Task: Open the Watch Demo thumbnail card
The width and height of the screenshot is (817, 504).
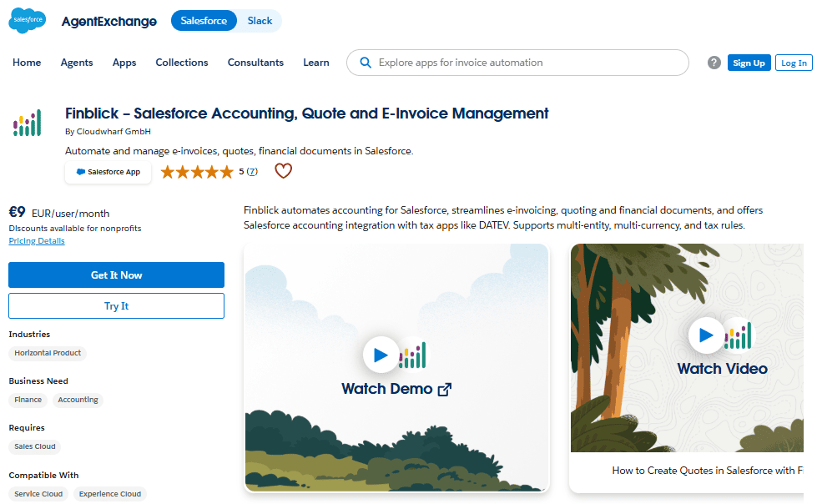Action: pyautogui.click(x=396, y=367)
